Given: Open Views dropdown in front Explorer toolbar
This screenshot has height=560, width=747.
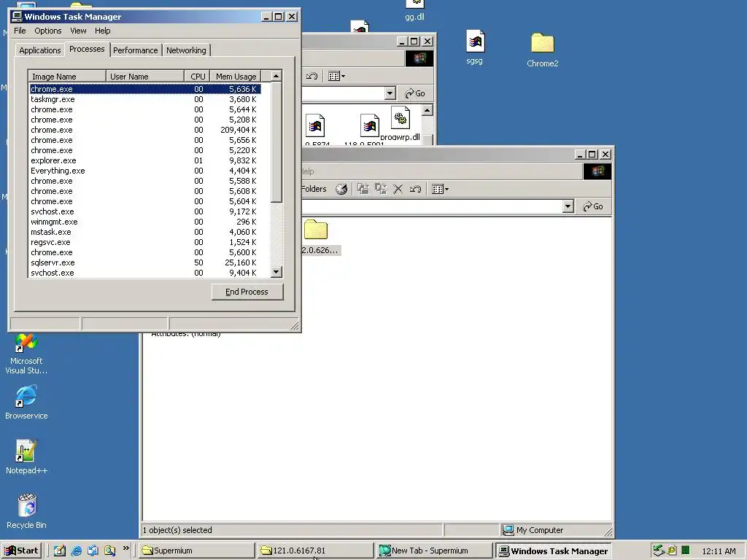Looking at the screenshot, I should pyautogui.click(x=440, y=189).
